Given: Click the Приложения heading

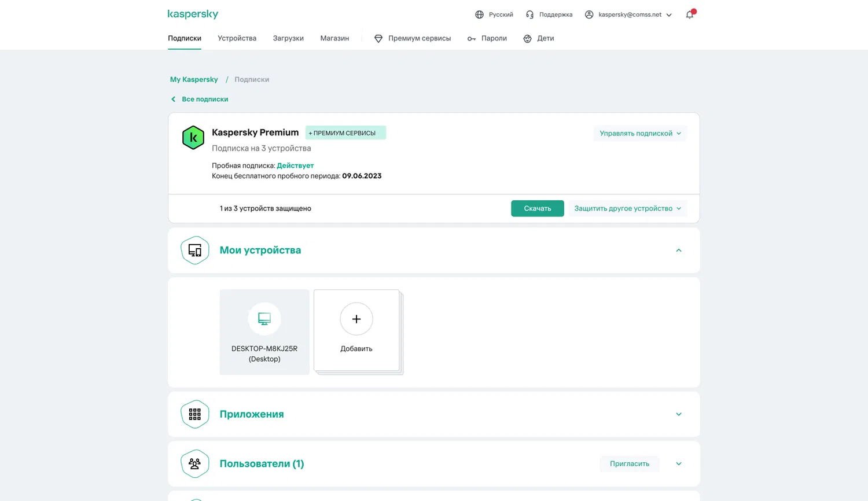Looking at the screenshot, I should click(x=252, y=414).
